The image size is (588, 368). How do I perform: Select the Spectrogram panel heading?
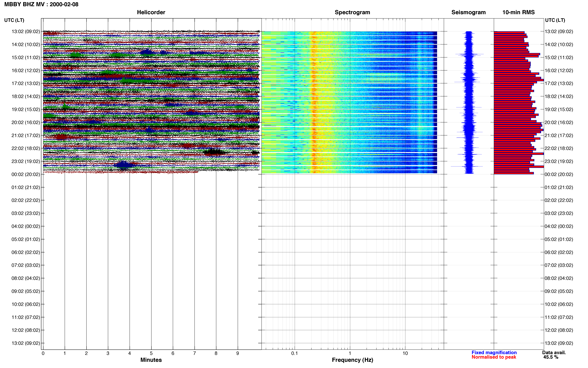[352, 12]
